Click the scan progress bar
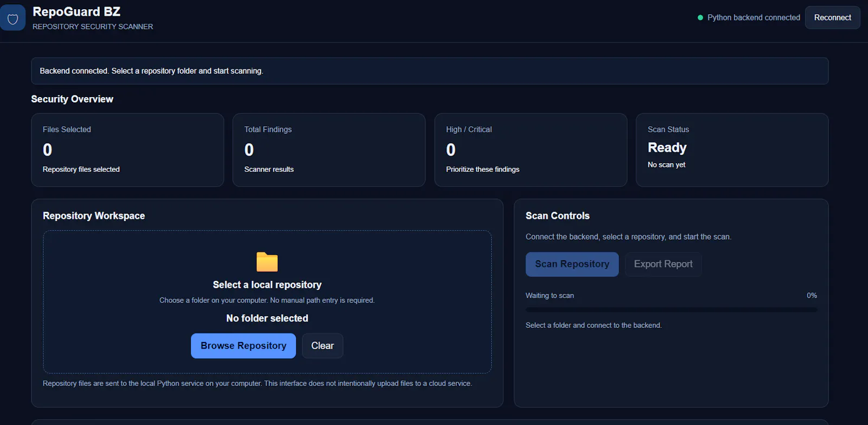The width and height of the screenshot is (868, 425). click(x=671, y=310)
